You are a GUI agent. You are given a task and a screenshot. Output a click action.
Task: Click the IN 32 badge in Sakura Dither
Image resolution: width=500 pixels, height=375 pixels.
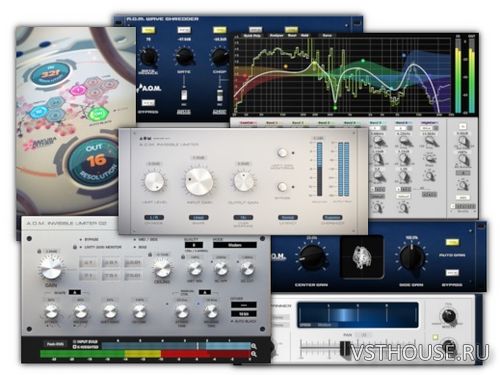point(50,74)
